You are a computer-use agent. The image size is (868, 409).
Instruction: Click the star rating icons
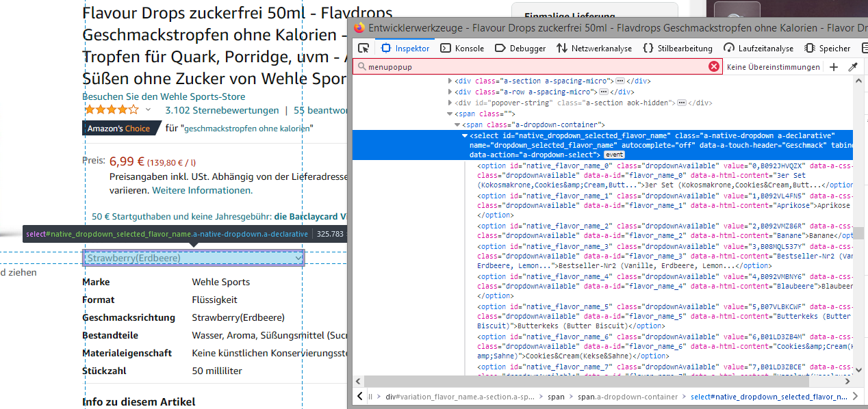pyautogui.click(x=111, y=109)
